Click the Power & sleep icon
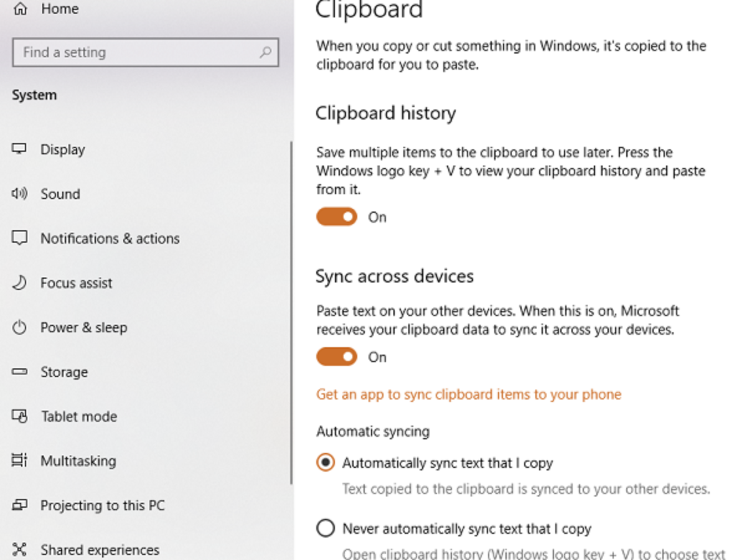Viewport: 747px width, 560px height. 20,328
